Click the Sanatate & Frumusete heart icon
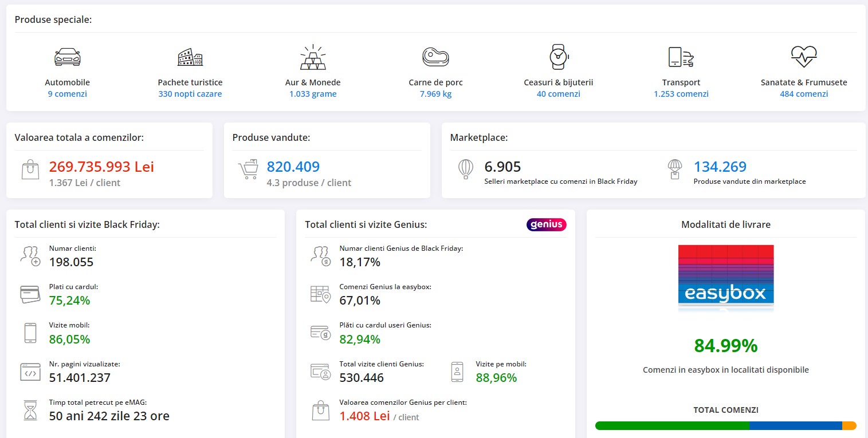This screenshot has width=868, height=438. (x=803, y=57)
